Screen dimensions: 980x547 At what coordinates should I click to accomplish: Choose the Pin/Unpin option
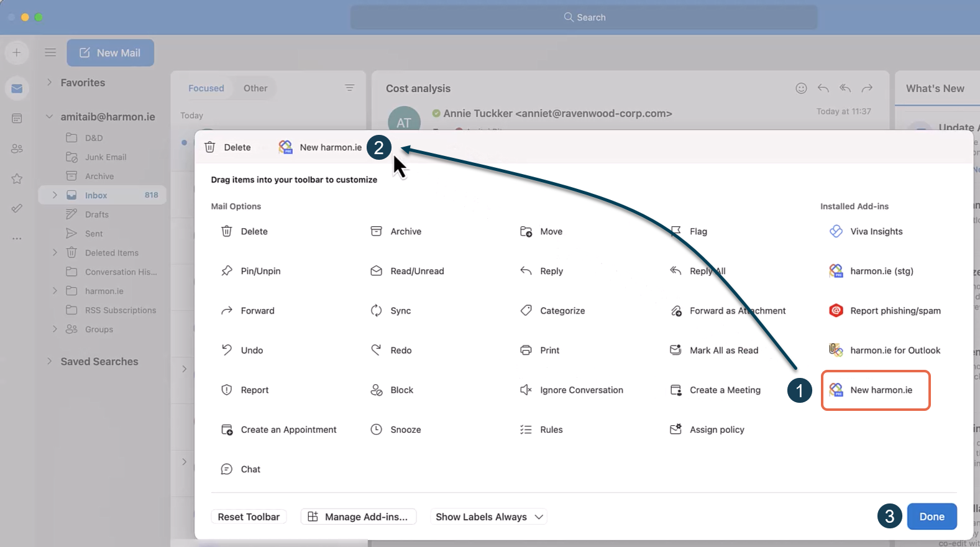[251, 271]
